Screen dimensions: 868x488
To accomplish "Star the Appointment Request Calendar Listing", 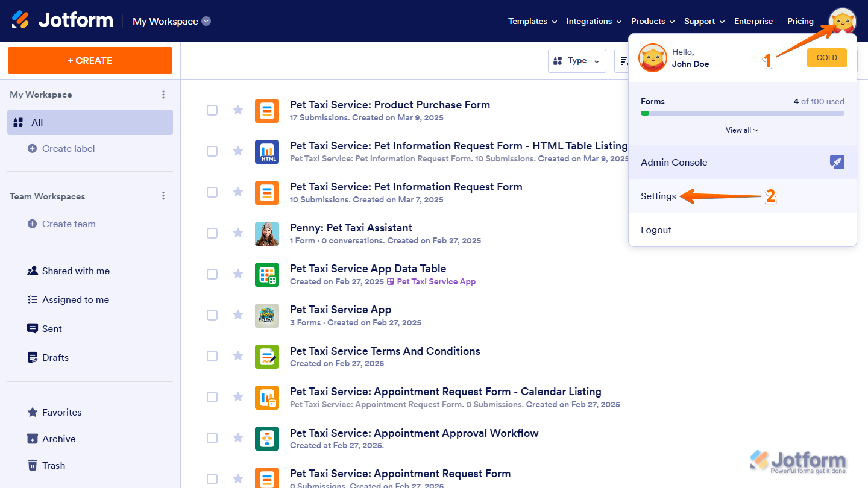I will [x=238, y=396].
